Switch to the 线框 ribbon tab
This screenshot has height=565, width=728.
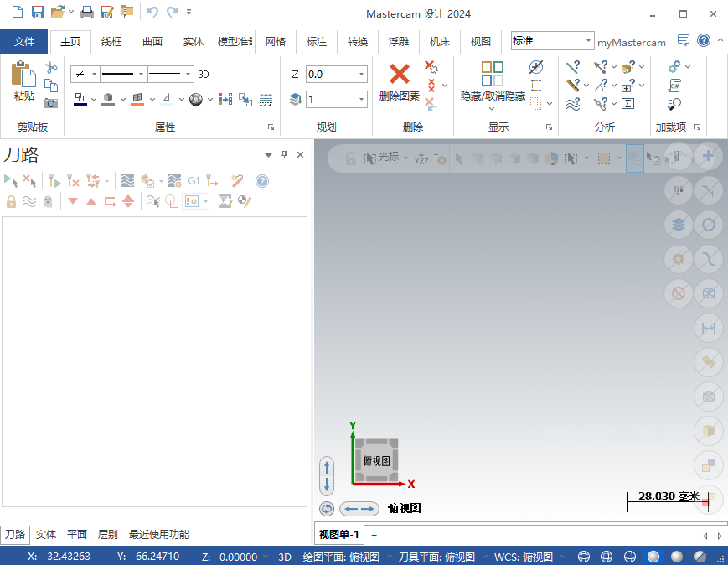111,41
